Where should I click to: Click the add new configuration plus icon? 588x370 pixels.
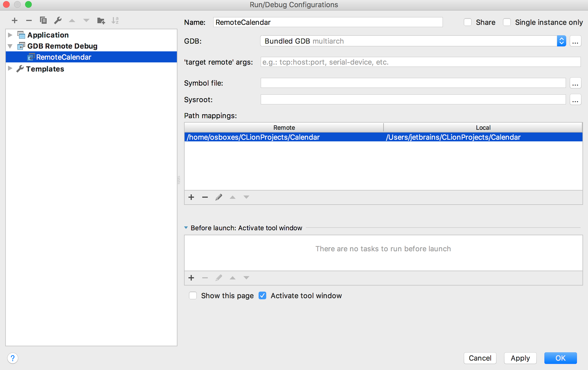point(15,20)
